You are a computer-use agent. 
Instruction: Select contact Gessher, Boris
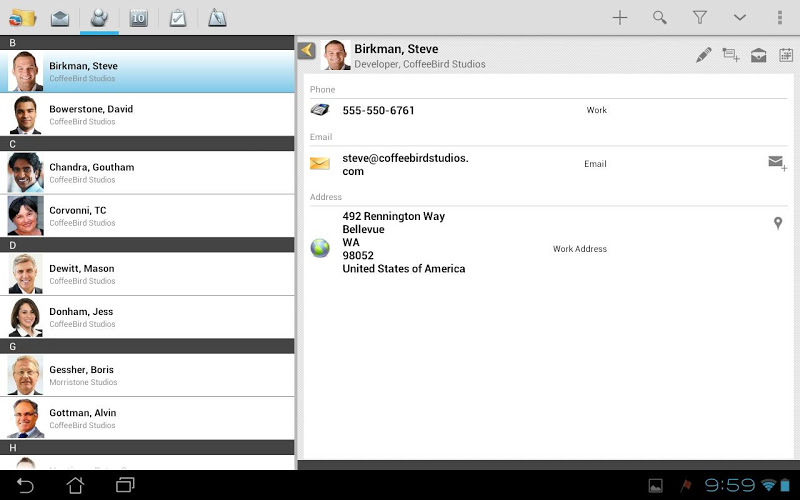pos(147,376)
